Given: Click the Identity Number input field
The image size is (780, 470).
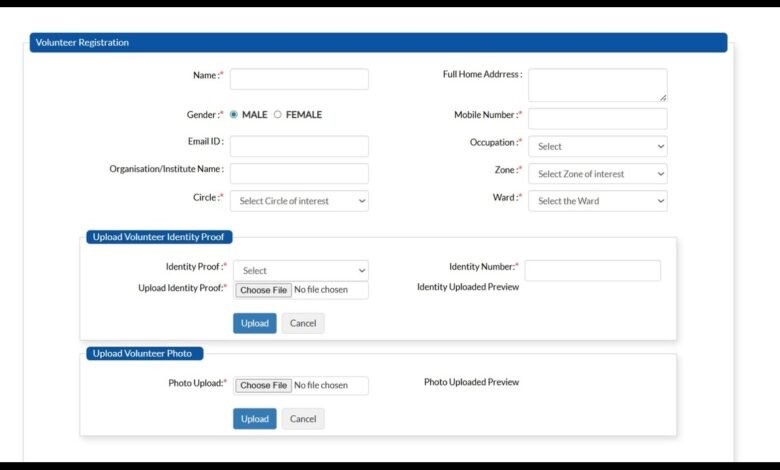Looking at the screenshot, I should tap(592, 270).
